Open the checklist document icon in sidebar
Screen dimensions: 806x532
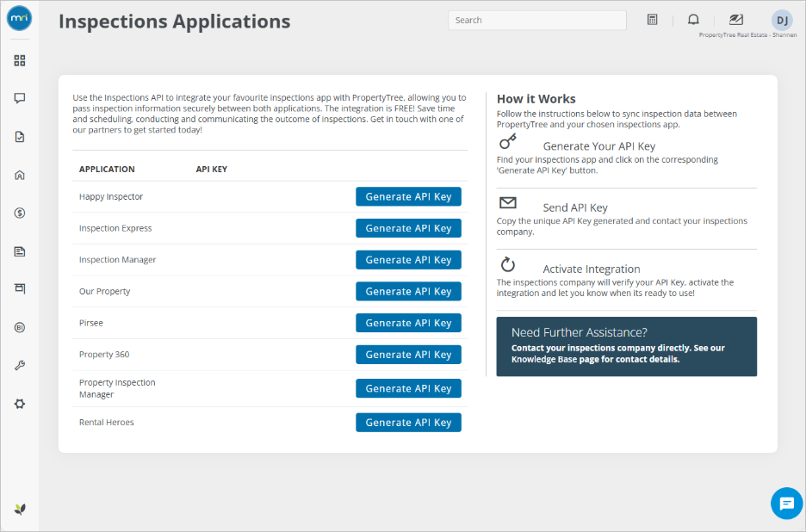20,137
